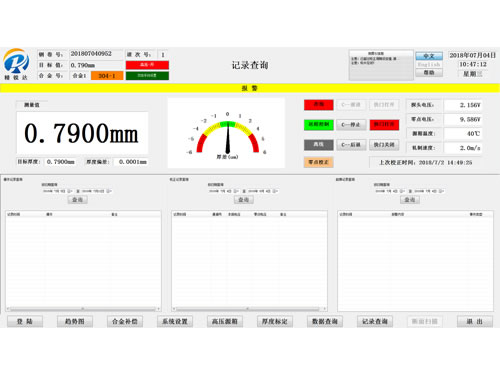Screen dimensions: 500x375
Task: Click 查询 button in the left record panel
Action: point(77,200)
